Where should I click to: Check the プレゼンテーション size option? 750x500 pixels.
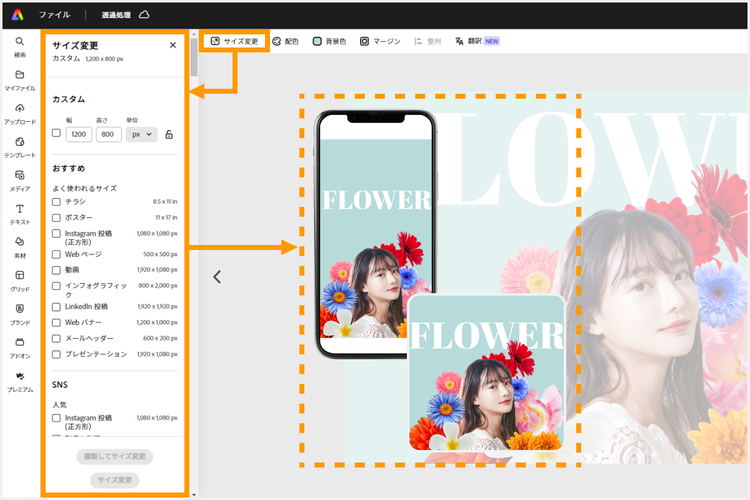click(56, 355)
